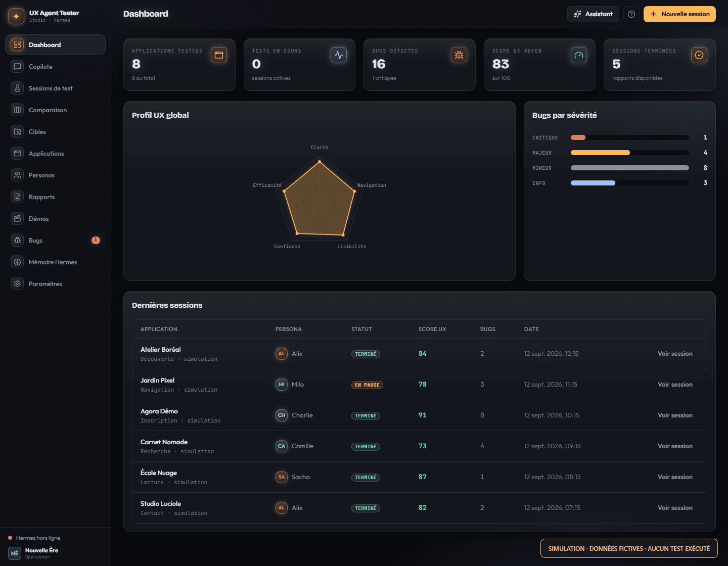
Task: Click the Clarté radar chart label
Action: pyautogui.click(x=320, y=148)
